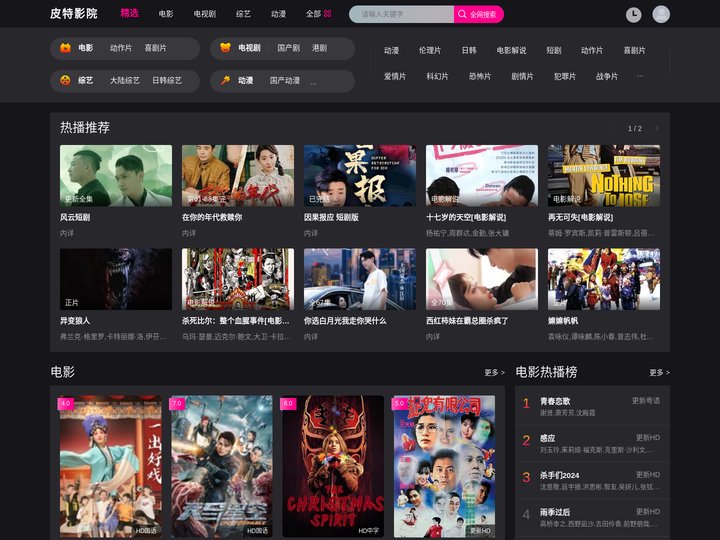Open rank 3 杀手们2024 in hot list
The height and width of the screenshot is (540, 720).
592,480
